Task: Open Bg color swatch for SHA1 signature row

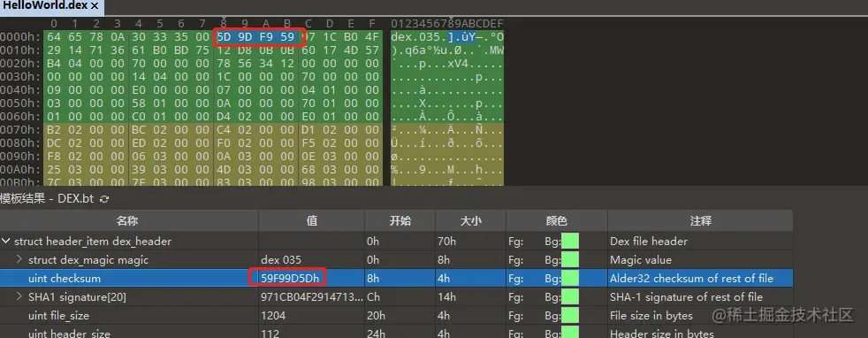Action: click(x=569, y=297)
